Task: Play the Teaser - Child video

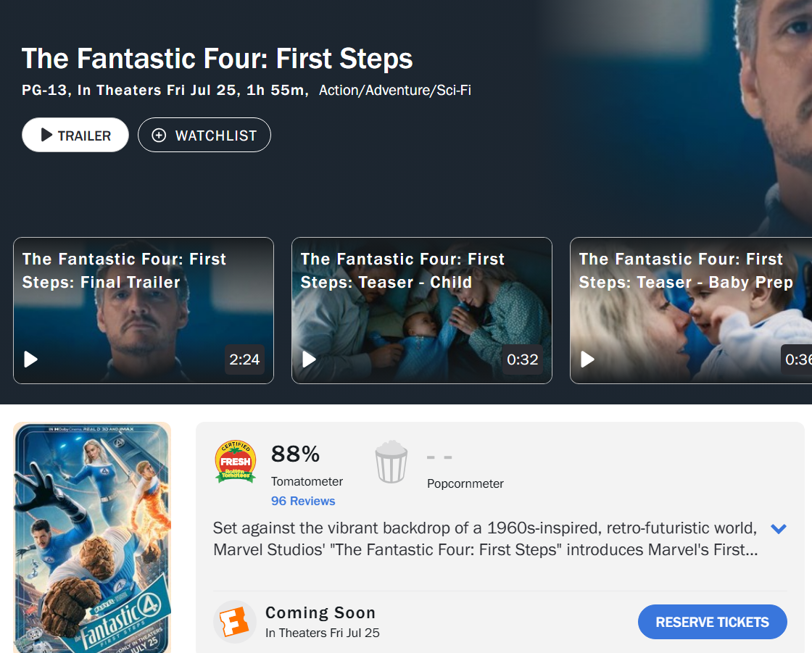Action: 310,359
